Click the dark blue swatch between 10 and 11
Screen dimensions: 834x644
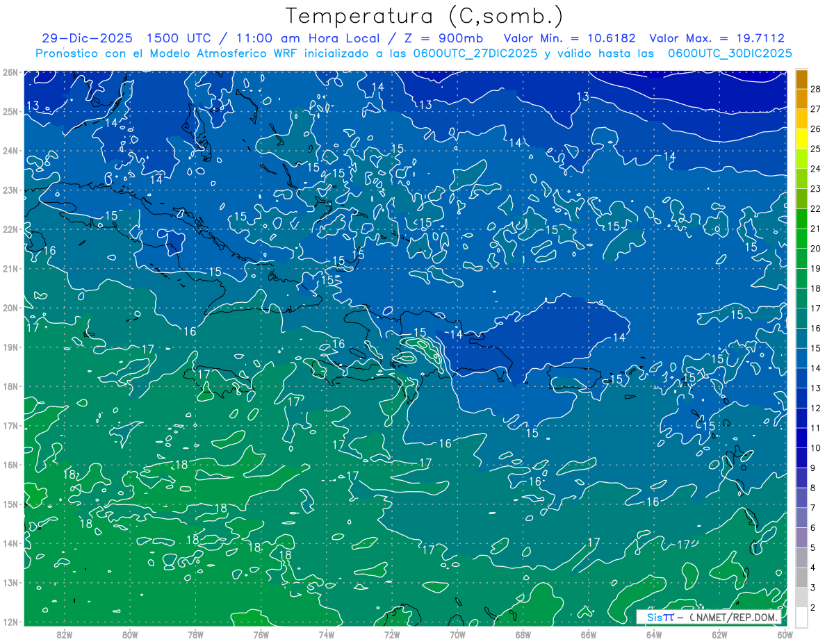(801, 438)
